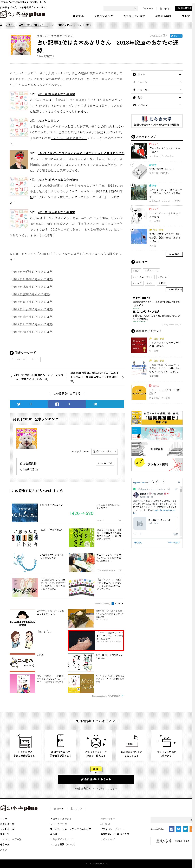The image size is (195, 868).
Task: Share article on Twitter bar
Action: click(x=29, y=404)
